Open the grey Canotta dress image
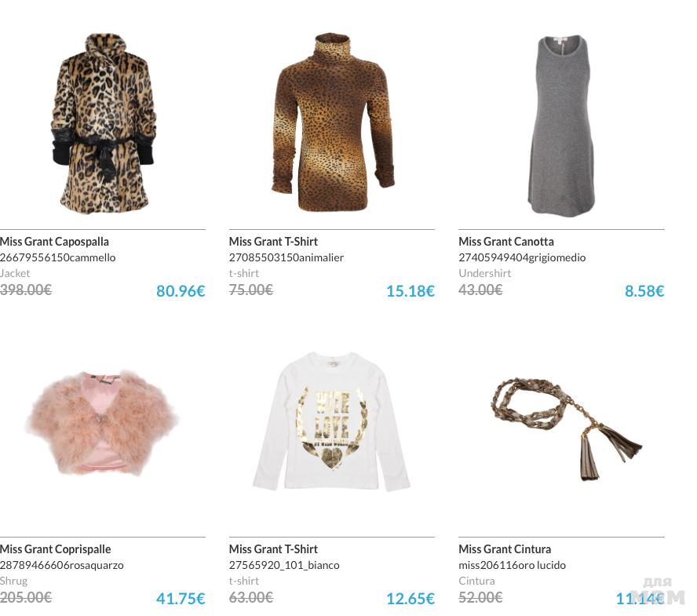Viewport: 697px width, 616px height. point(561,126)
